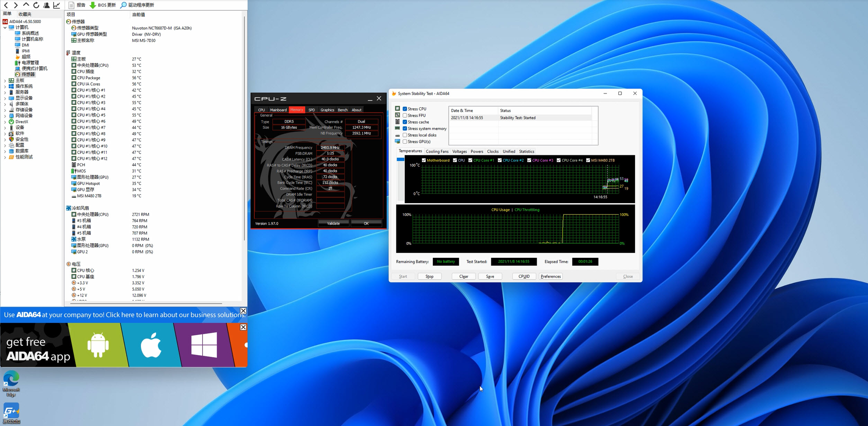Open CPU tab in CPU-Z
The height and width of the screenshot is (426, 868).
(261, 110)
